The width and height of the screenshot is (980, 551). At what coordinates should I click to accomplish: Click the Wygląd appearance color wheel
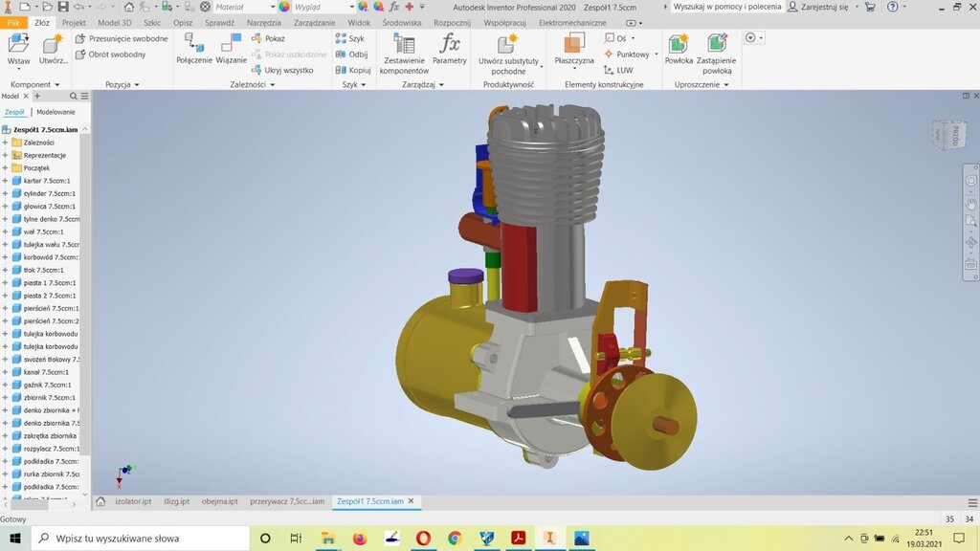[x=284, y=7]
